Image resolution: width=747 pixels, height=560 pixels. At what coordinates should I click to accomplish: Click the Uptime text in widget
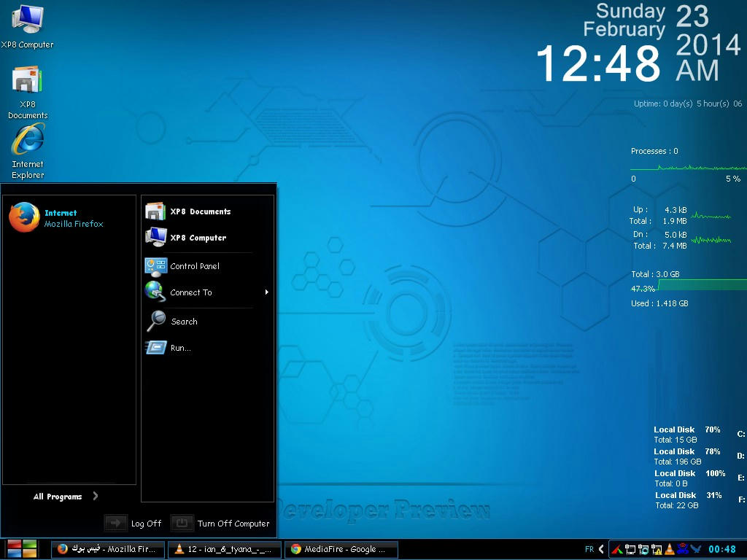(687, 104)
